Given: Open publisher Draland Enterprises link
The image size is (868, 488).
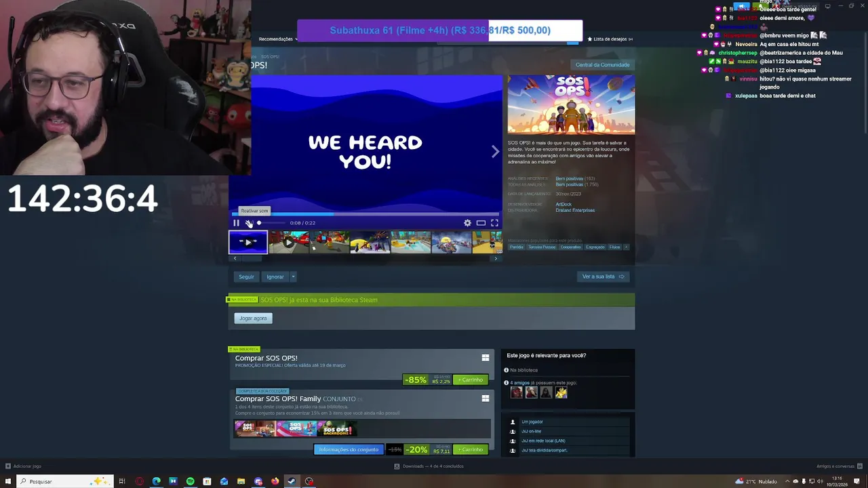Looking at the screenshot, I should pyautogui.click(x=575, y=210).
